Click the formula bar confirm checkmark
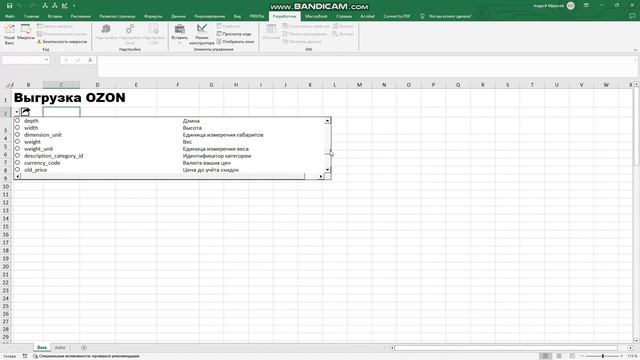The width and height of the screenshot is (640, 360). coord(78,60)
